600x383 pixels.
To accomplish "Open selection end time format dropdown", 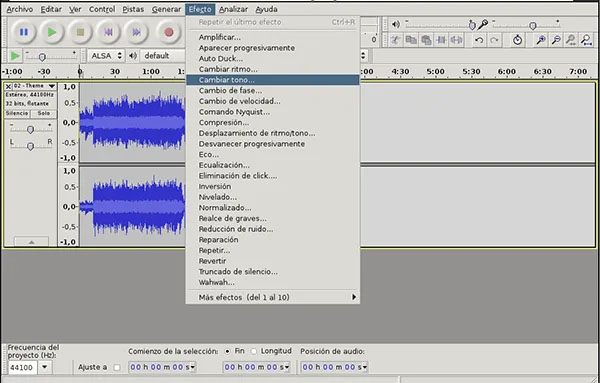I will pos(287,367).
